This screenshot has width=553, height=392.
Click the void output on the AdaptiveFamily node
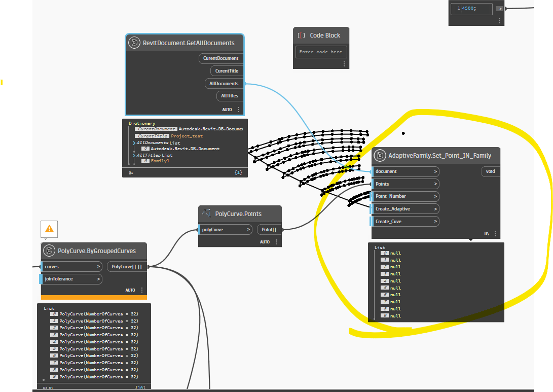pyautogui.click(x=490, y=171)
